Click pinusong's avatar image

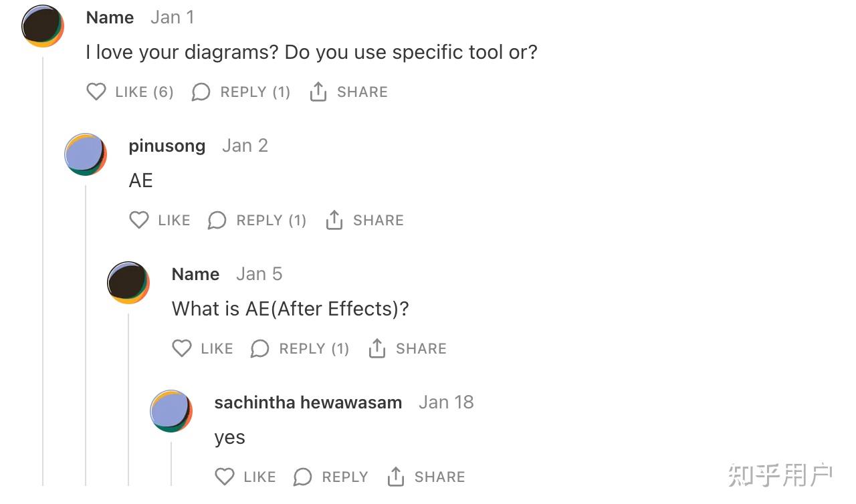[86, 154]
